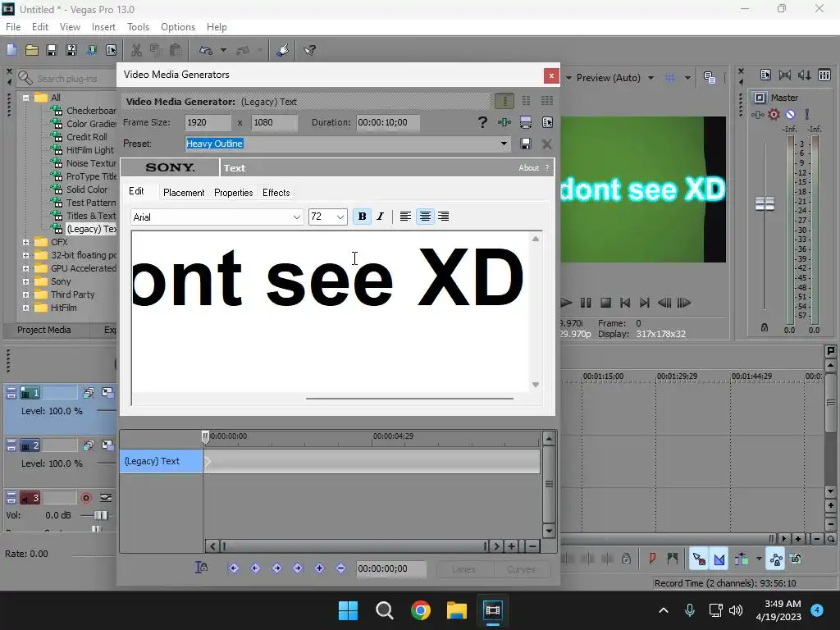Click the Delete Preset X icon
Image resolution: width=840 pixels, height=630 pixels.
546,144
